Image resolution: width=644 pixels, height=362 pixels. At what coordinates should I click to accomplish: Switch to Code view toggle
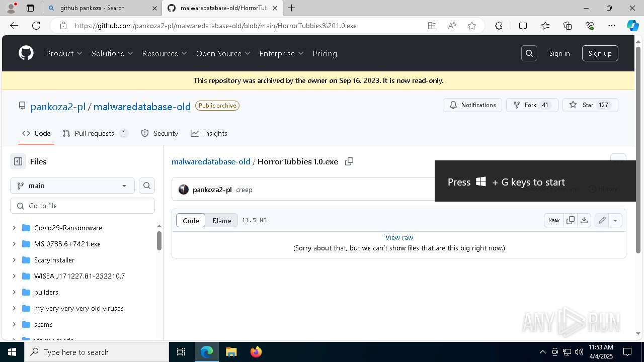(x=191, y=220)
